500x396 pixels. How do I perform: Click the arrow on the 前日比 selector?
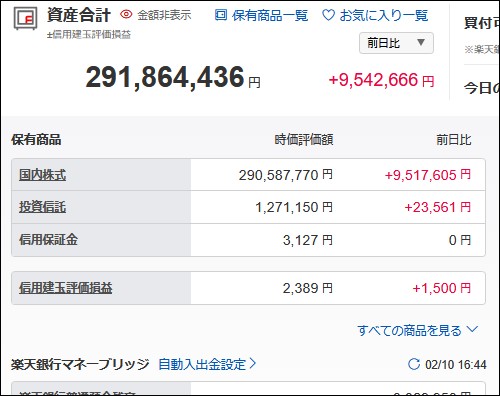(421, 42)
